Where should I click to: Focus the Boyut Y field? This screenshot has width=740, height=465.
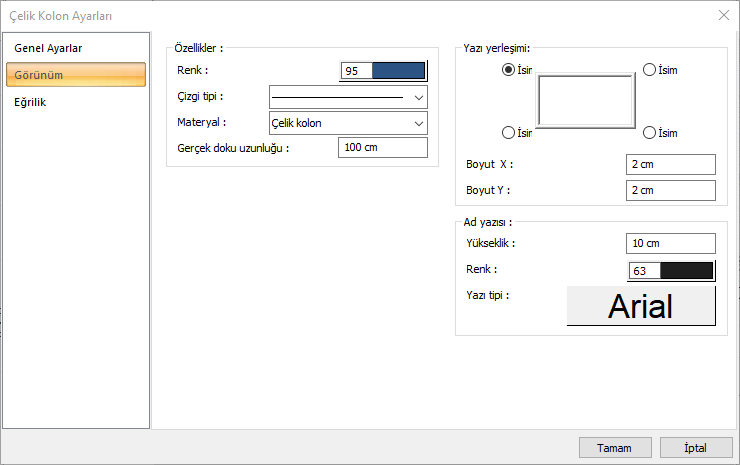pos(670,190)
